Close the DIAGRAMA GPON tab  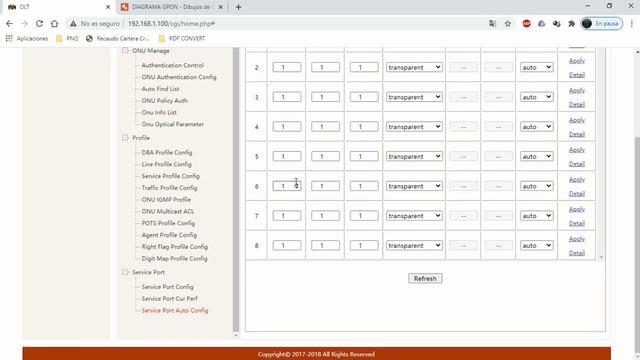point(220,7)
